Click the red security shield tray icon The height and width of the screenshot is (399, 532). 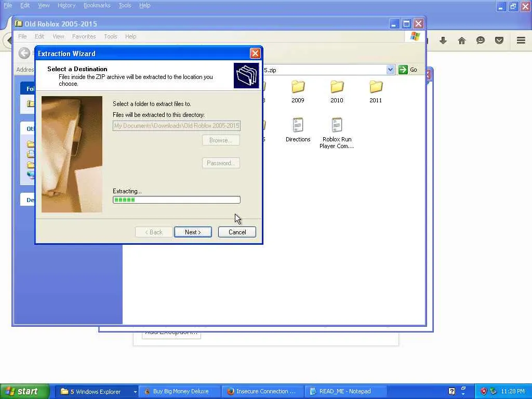(x=484, y=391)
